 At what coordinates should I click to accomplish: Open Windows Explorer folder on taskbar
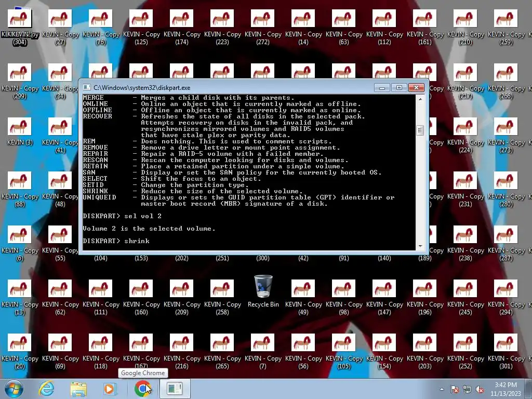(78, 389)
